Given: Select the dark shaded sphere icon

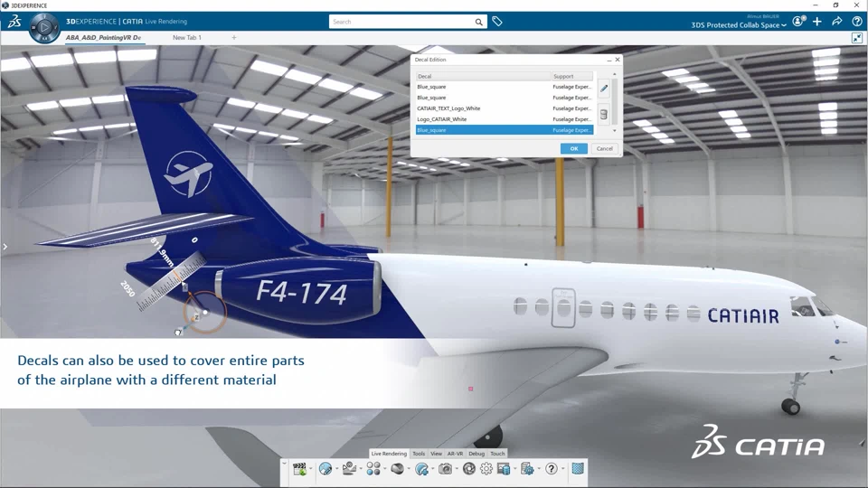Looking at the screenshot, I should point(398,469).
